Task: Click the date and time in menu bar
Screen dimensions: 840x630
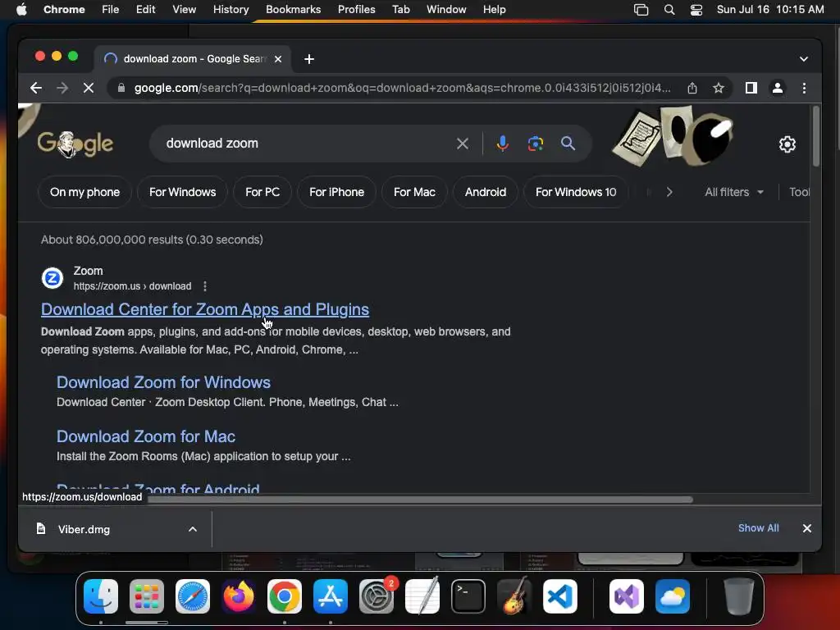Action: click(x=770, y=10)
